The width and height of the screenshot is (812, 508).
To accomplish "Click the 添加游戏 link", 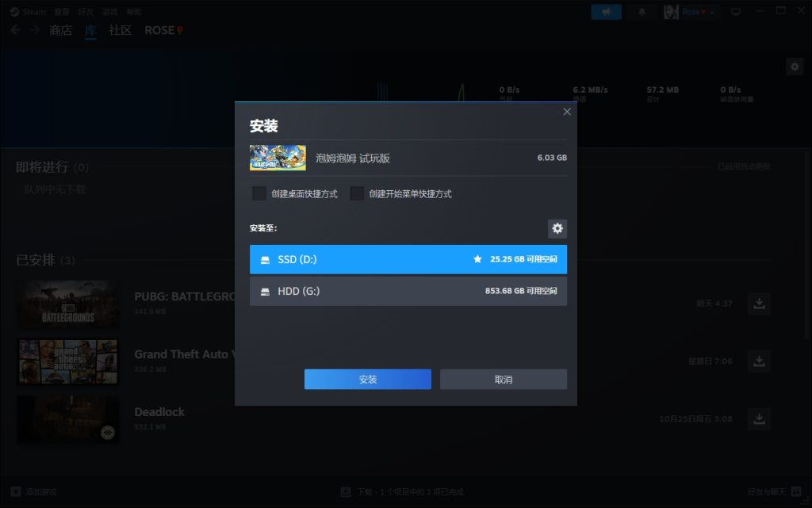I will click(41, 492).
